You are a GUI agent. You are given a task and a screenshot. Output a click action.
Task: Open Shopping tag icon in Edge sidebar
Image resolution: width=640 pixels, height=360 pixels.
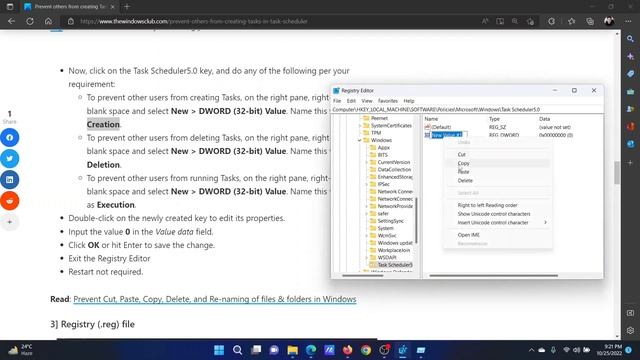coord(631,74)
